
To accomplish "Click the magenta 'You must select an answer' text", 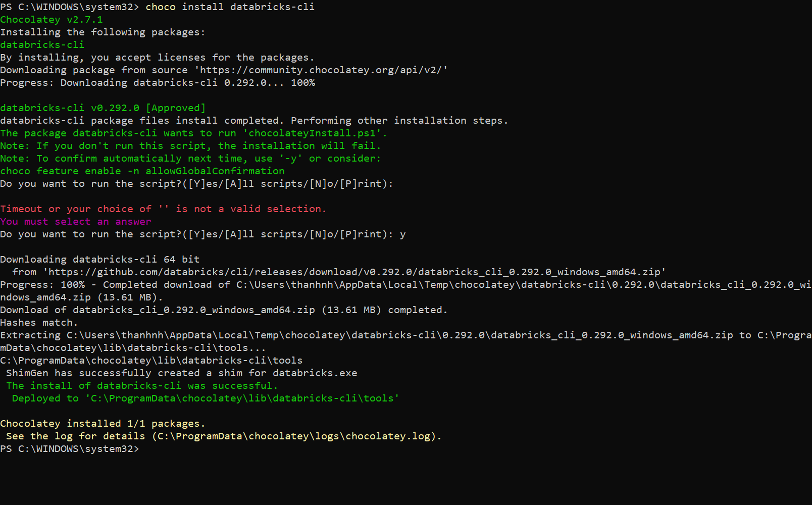I will pyautogui.click(x=75, y=222).
